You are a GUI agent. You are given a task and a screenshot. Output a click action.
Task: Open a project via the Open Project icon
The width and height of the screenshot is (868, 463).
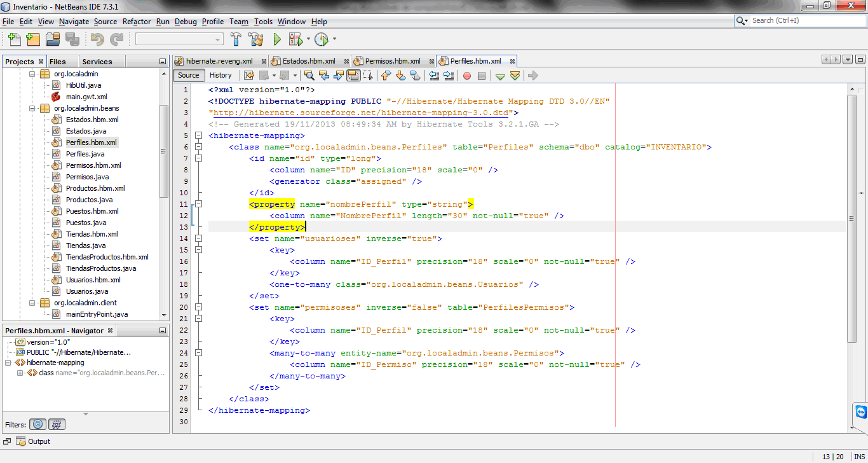[x=53, y=39]
